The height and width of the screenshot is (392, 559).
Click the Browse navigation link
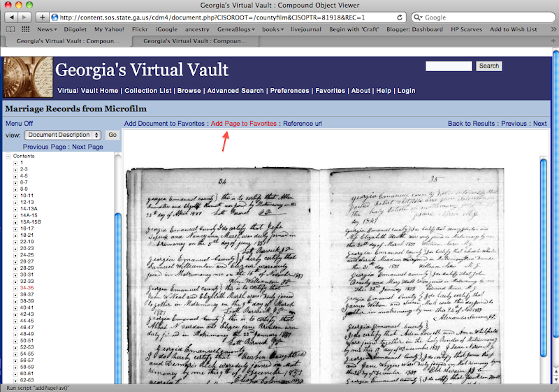pyautogui.click(x=189, y=91)
